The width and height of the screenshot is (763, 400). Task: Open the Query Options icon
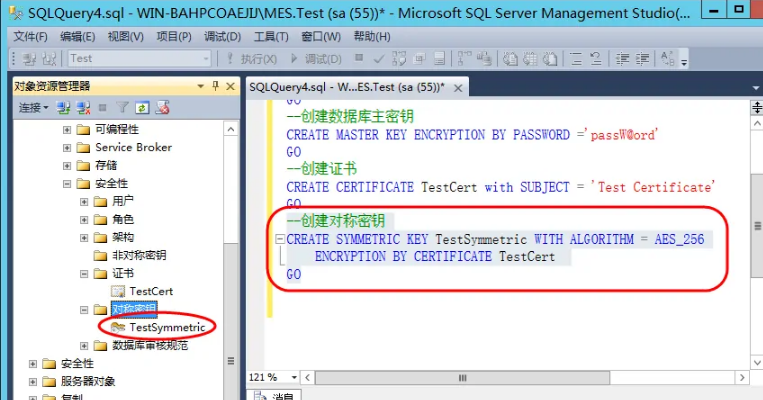[x=419, y=59]
